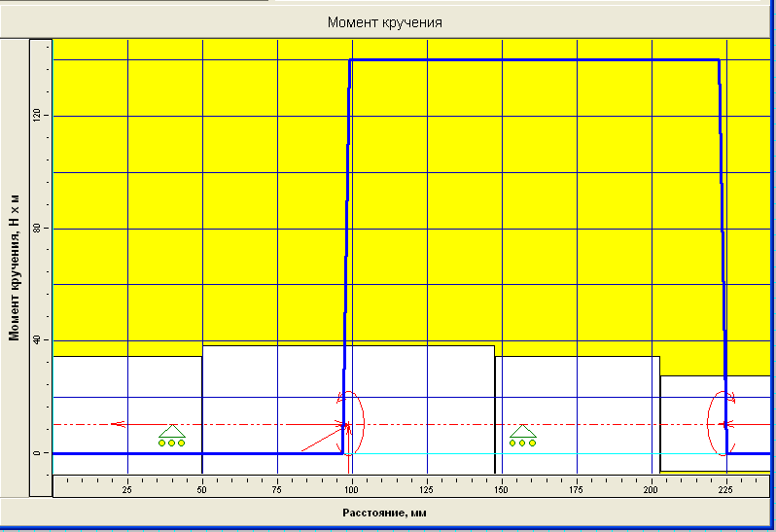Click the y-axis value 40

pos(36,340)
